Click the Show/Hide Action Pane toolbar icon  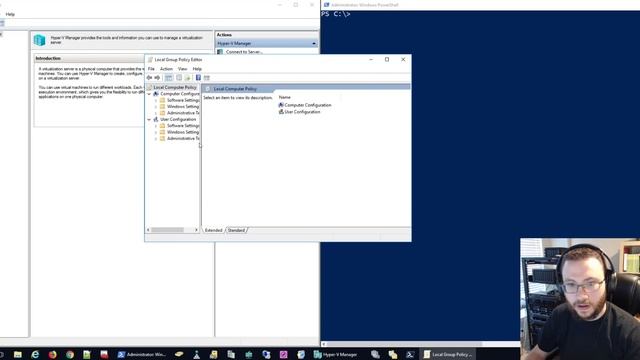pyautogui.click(x=207, y=78)
